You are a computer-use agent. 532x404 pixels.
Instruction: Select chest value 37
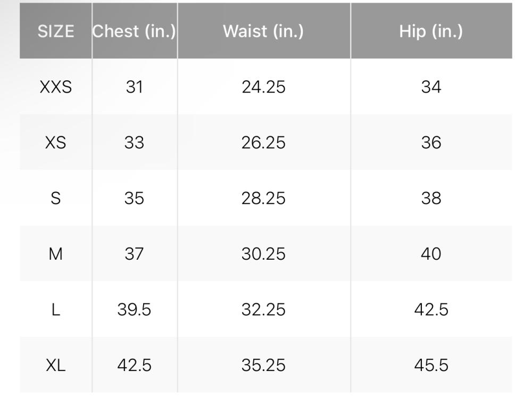click(x=135, y=254)
